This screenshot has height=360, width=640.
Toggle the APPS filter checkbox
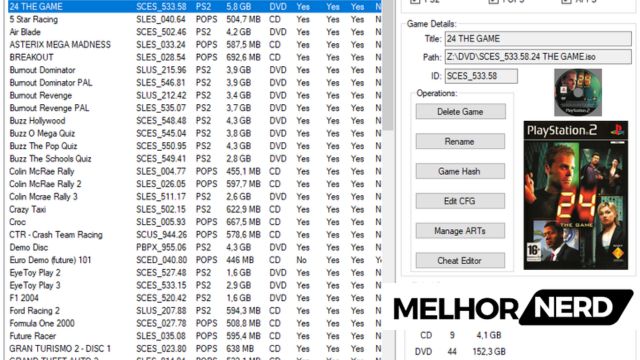pyautogui.click(x=566, y=1)
